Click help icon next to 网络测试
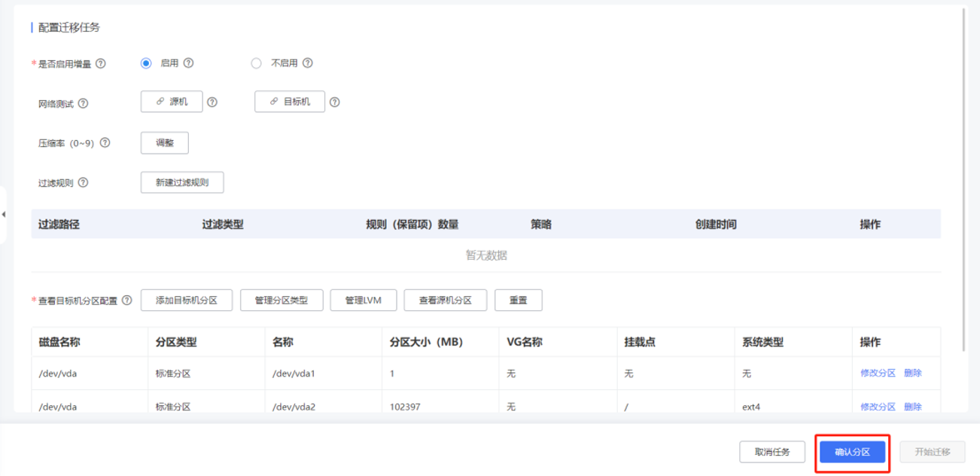 point(84,103)
